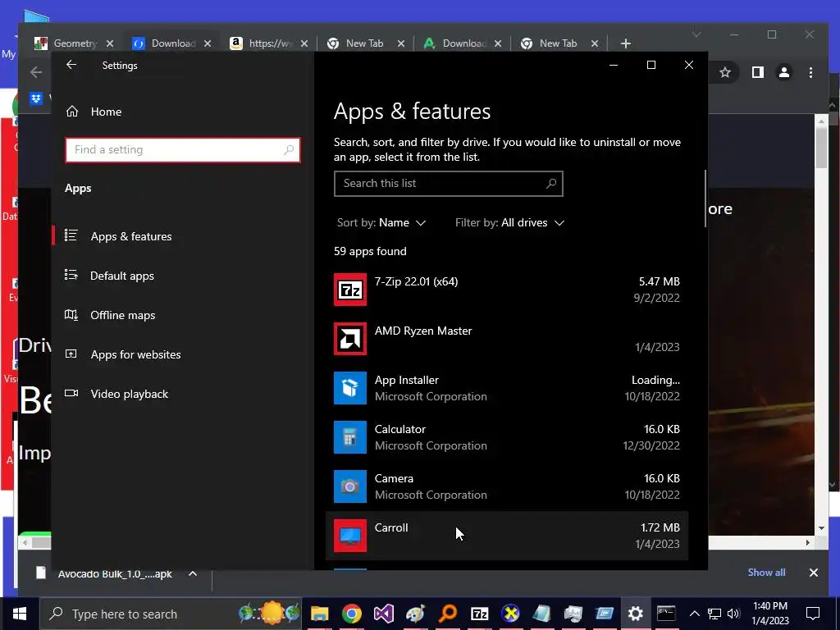Click the AMD Ryzen Master name

click(x=423, y=331)
